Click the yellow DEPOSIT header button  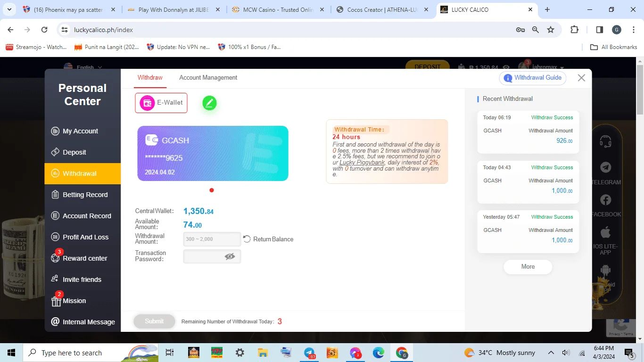tap(428, 66)
